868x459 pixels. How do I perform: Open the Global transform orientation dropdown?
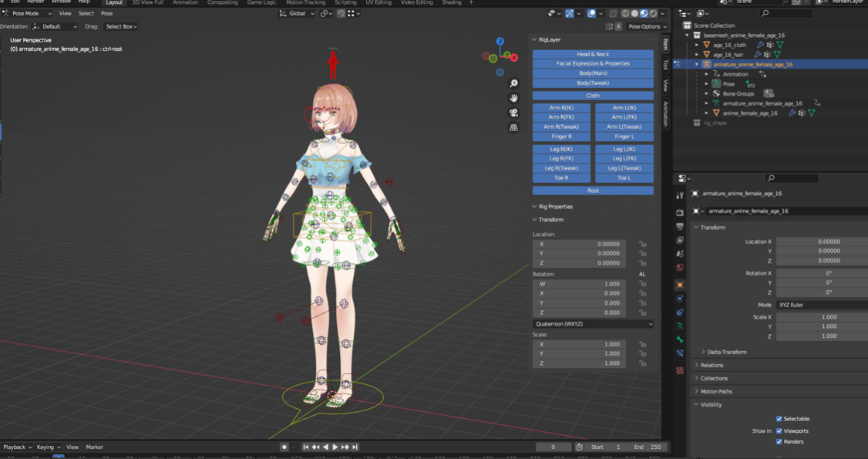pos(297,13)
